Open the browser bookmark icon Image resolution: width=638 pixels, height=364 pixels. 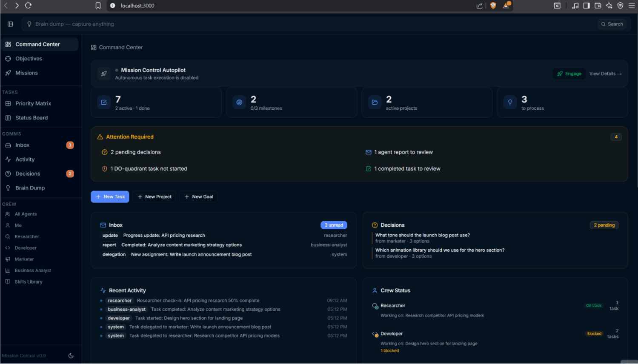[x=98, y=6]
